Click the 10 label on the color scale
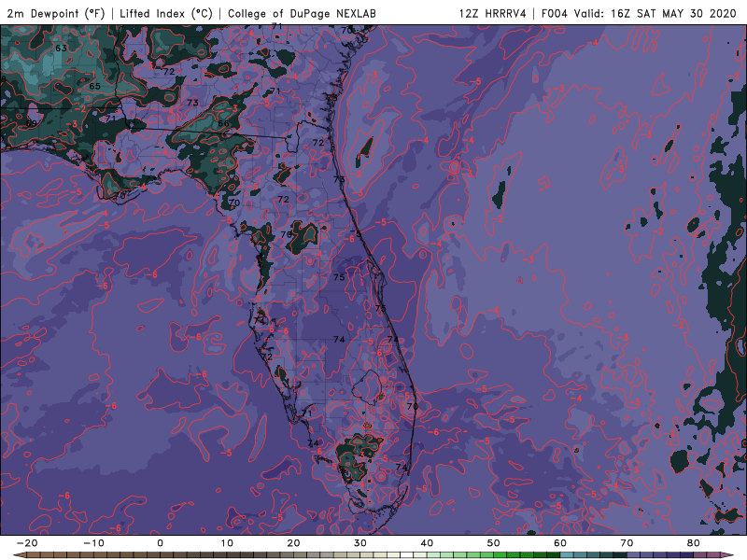 click(x=227, y=543)
